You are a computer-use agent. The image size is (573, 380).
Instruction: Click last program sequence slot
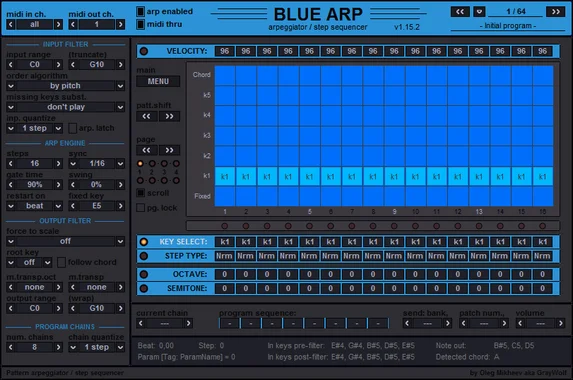pos(378,323)
